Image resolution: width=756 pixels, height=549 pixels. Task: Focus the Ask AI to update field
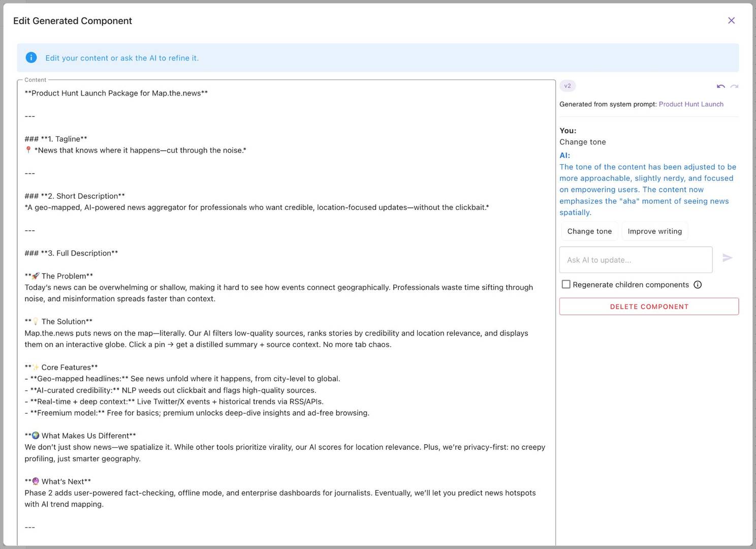pos(636,260)
